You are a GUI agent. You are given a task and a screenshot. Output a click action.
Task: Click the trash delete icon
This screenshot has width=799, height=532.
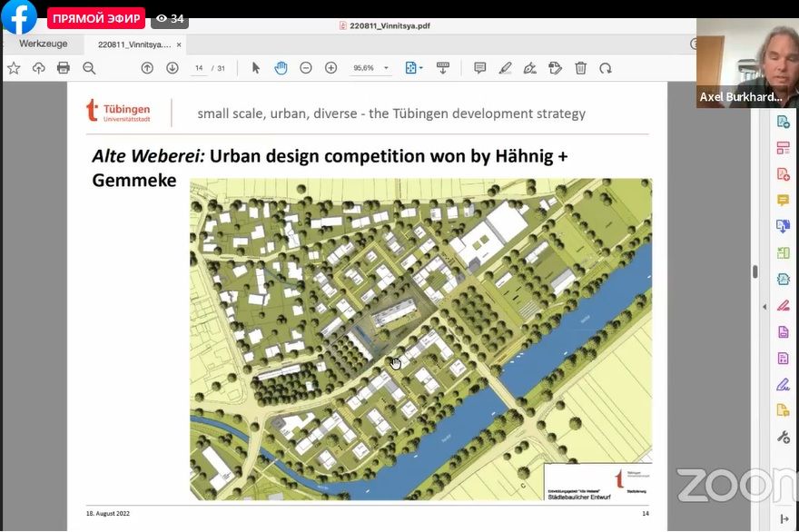(x=581, y=68)
